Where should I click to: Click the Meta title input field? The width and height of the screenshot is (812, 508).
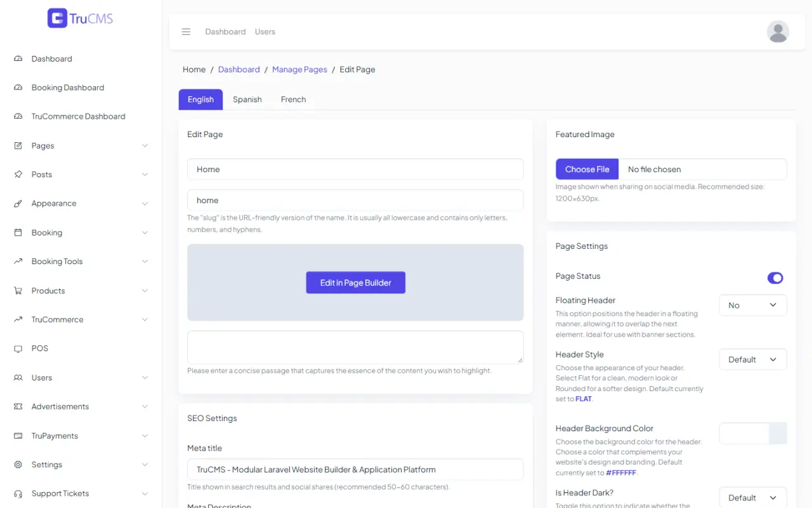click(x=355, y=469)
